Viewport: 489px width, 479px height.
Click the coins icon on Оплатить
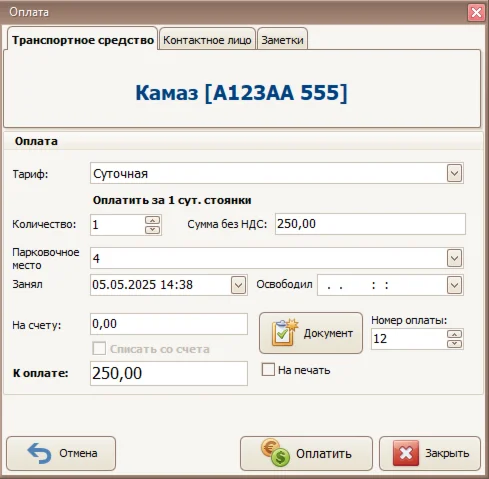click(275, 453)
